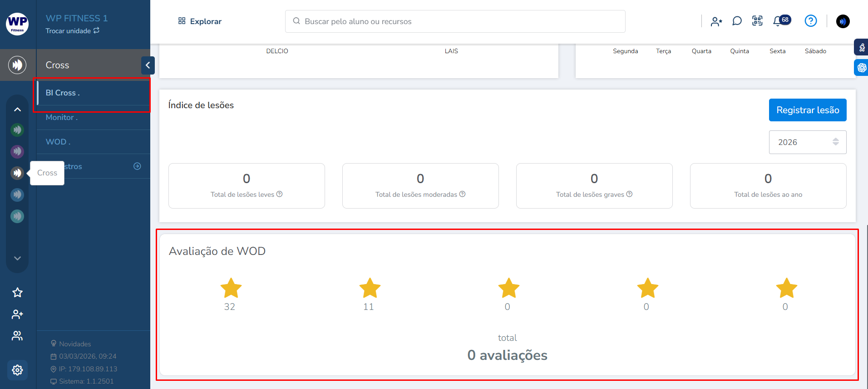Click the accessibility icon on right edge
Viewport: 868px width, 389px height.
tap(861, 47)
